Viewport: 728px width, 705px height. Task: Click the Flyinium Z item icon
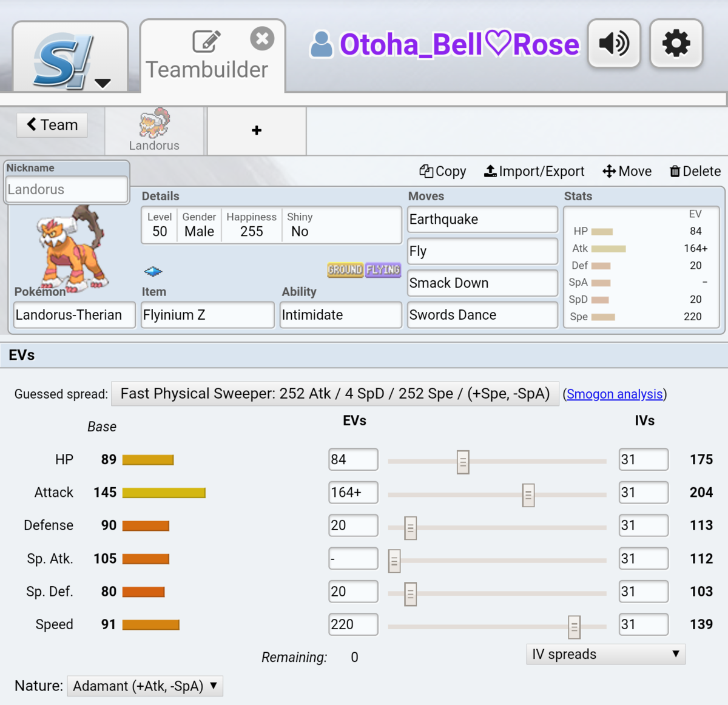(153, 271)
